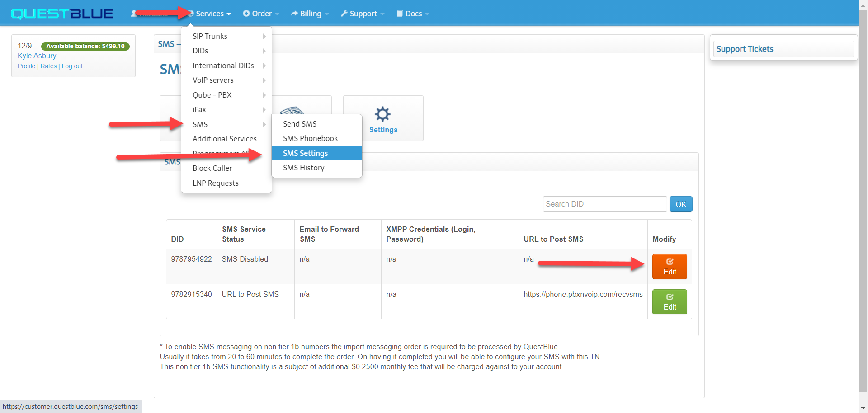Select SMS in Services menu

click(226, 124)
